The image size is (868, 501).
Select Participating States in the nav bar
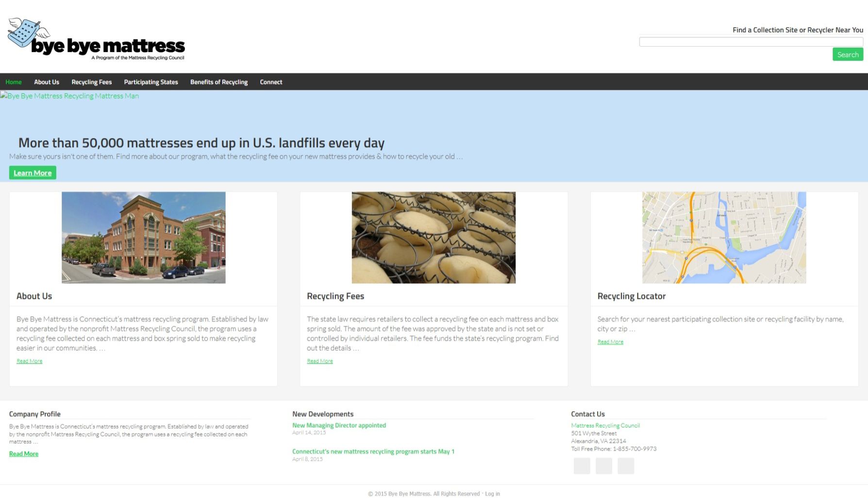(x=151, y=82)
